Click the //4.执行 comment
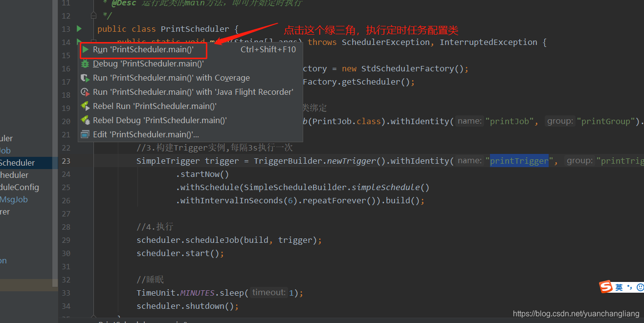The width and height of the screenshot is (644, 323). click(x=155, y=227)
